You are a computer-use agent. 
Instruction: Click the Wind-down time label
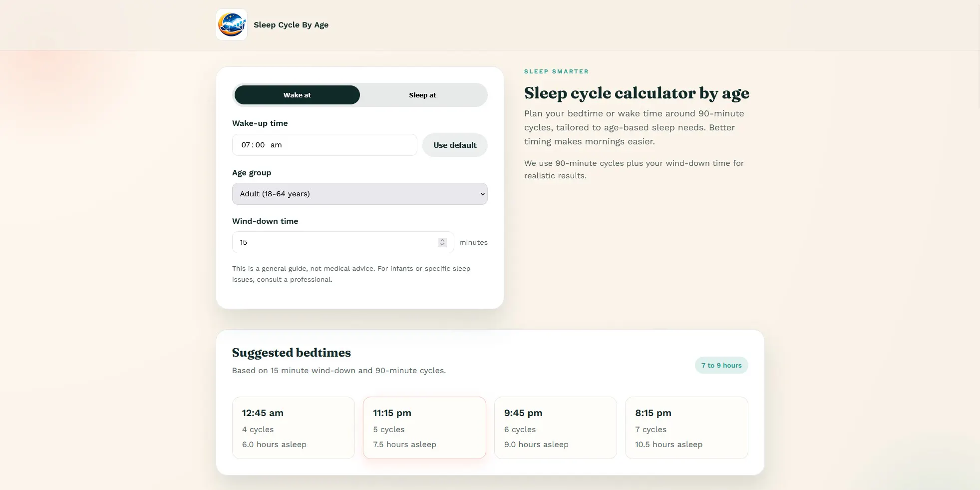pyautogui.click(x=265, y=221)
